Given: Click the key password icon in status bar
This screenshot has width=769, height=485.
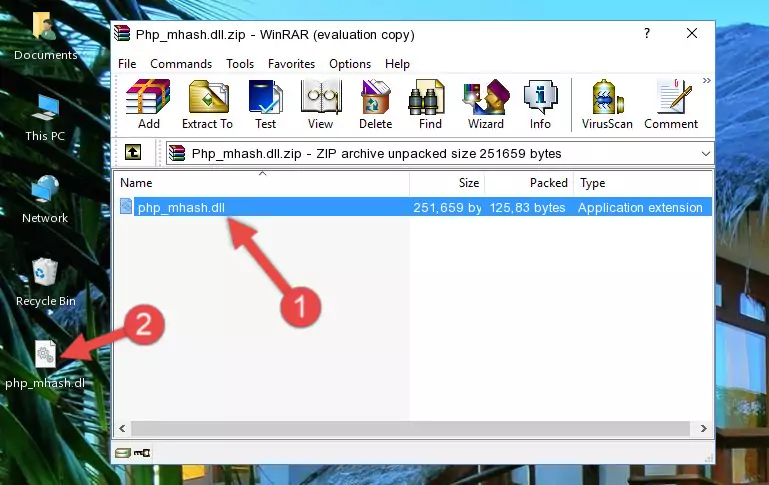Looking at the screenshot, I should tap(142, 453).
